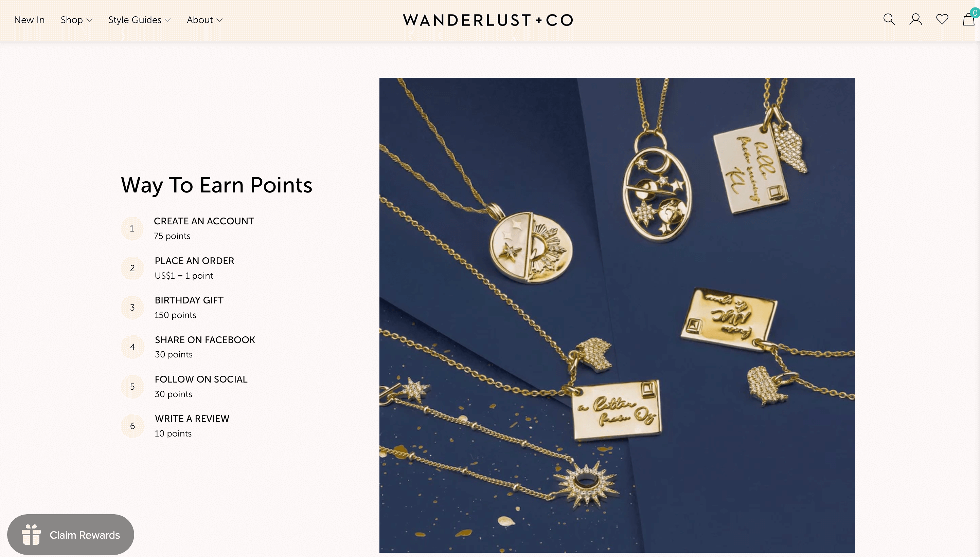Expand the About navigation dropdown
Viewport: 980px width, 557px height.
204,19
